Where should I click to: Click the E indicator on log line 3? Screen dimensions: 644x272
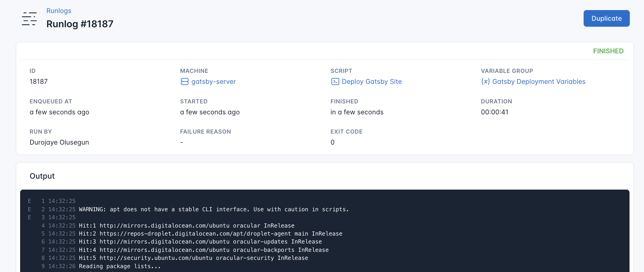(29, 217)
